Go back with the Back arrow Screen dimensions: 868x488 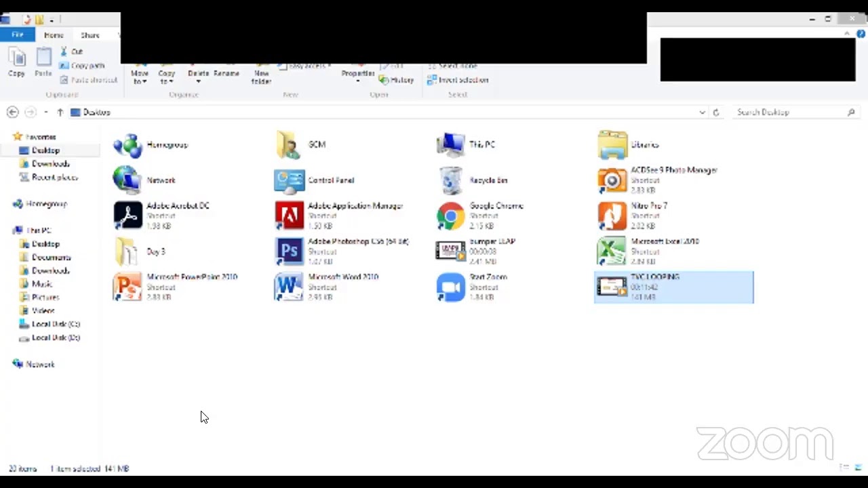[x=12, y=113]
